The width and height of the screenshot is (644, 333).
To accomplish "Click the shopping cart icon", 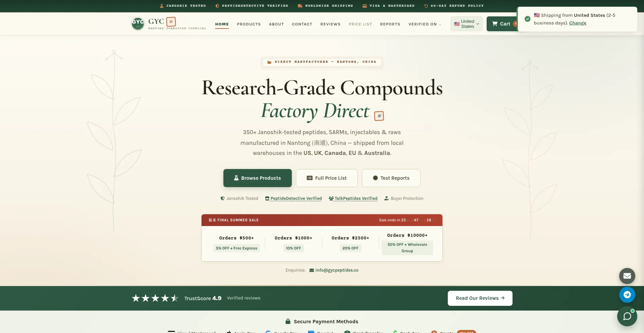I will click(495, 24).
